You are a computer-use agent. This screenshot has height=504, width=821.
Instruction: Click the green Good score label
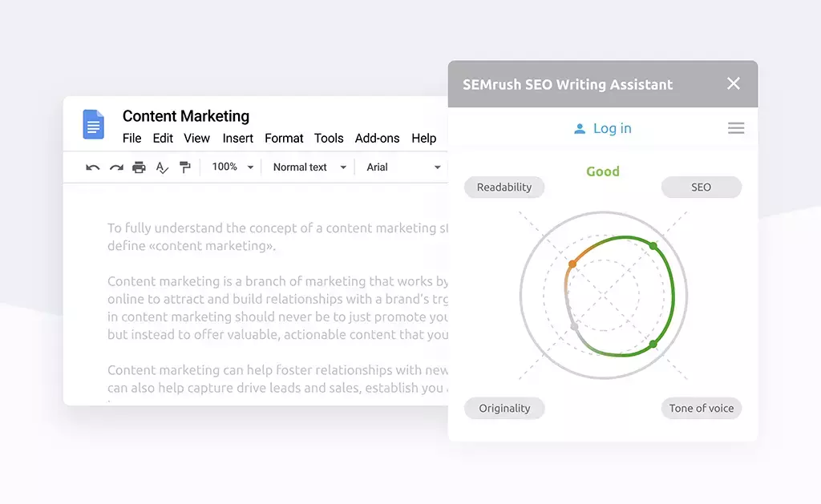pos(603,171)
